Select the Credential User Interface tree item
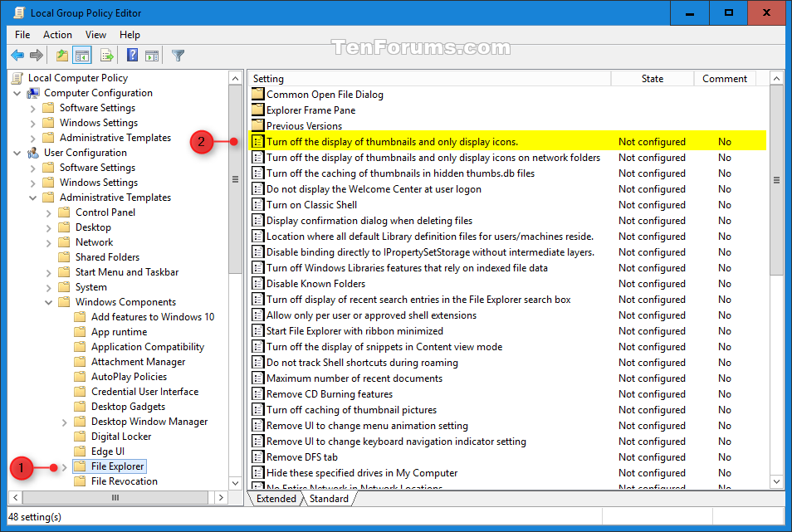792x532 pixels. click(144, 391)
